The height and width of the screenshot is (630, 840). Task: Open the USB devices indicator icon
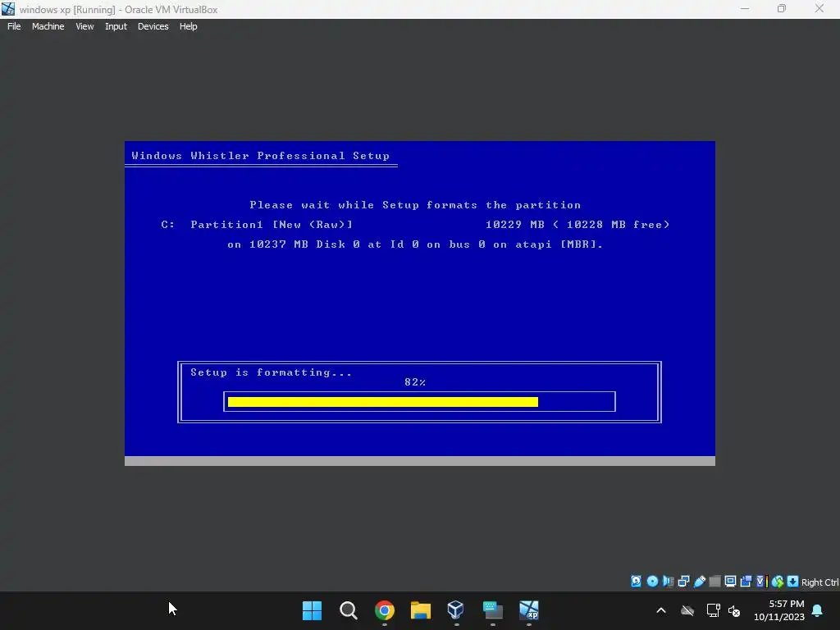click(699, 582)
